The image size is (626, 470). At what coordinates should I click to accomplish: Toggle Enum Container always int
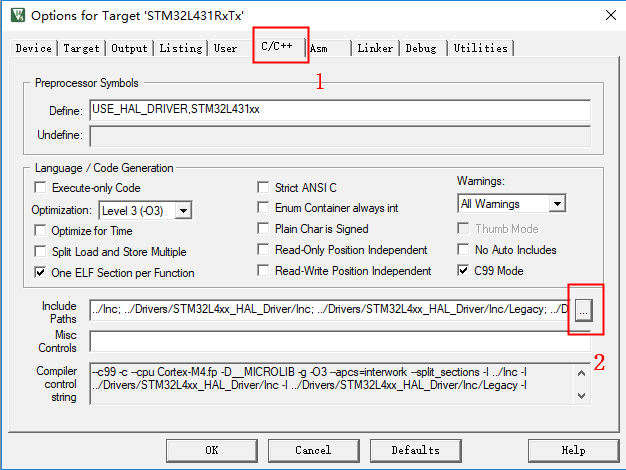(x=263, y=208)
